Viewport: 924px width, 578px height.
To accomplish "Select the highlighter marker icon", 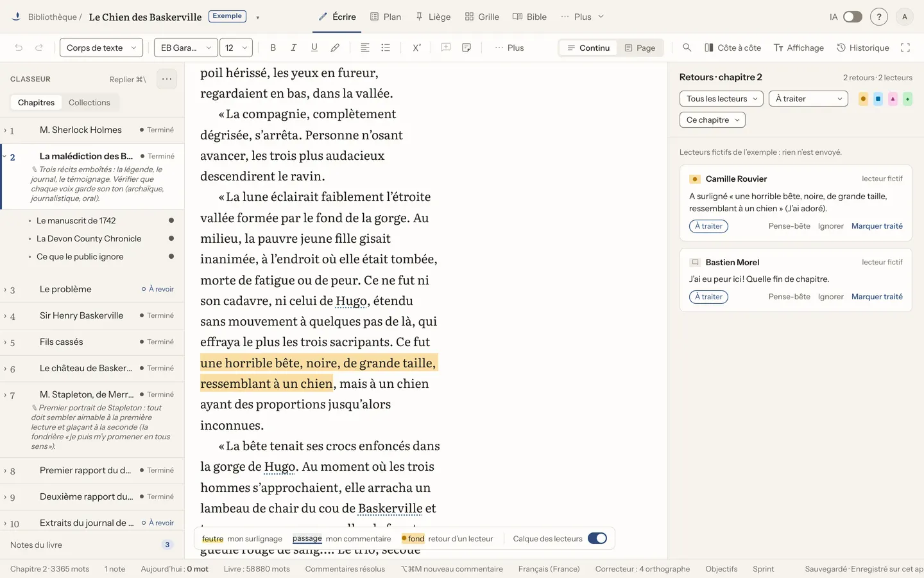I will click(x=335, y=48).
